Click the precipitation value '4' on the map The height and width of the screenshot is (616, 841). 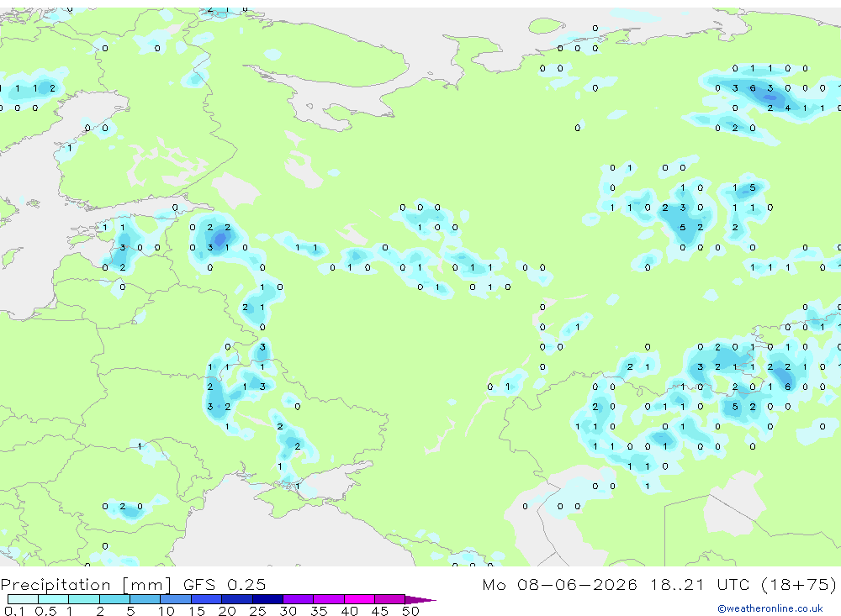[x=787, y=108]
